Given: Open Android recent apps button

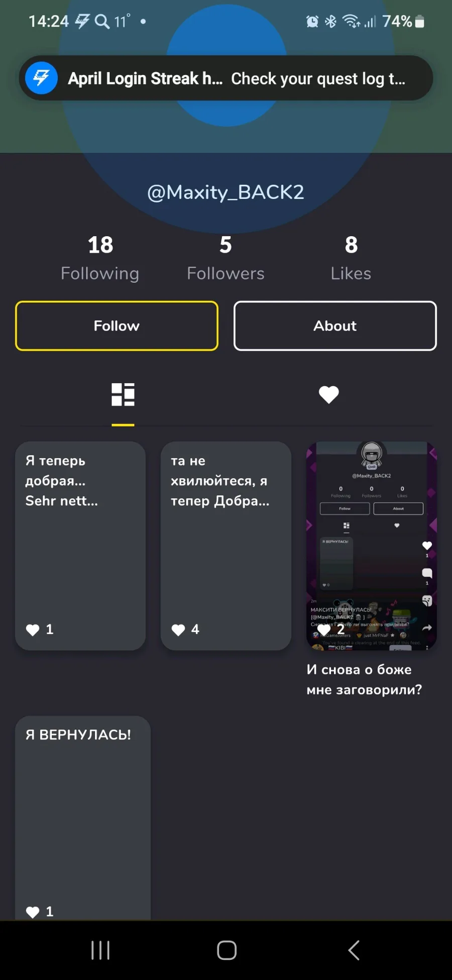Looking at the screenshot, I should tap(100, 950).
